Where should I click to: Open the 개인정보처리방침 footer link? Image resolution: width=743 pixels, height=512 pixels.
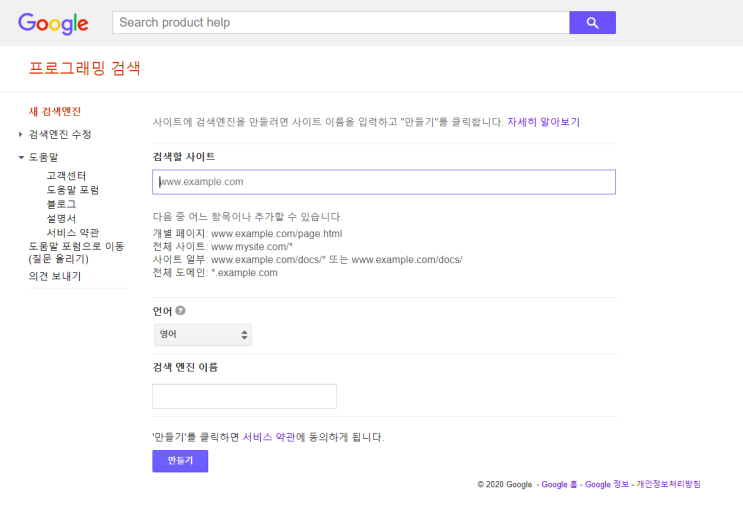click(x=668, y=484)
